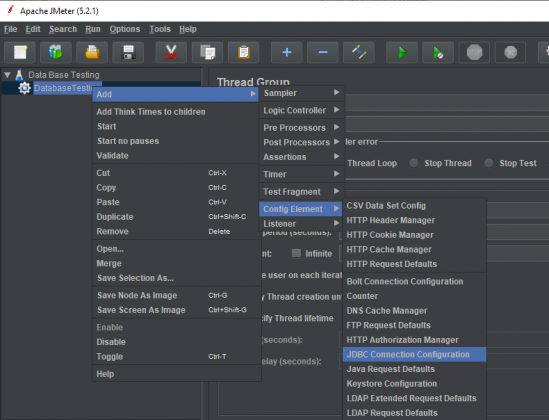The image size is (549, 420).
Task: Expand the Sampler submenu
Action: click(302, 93)
